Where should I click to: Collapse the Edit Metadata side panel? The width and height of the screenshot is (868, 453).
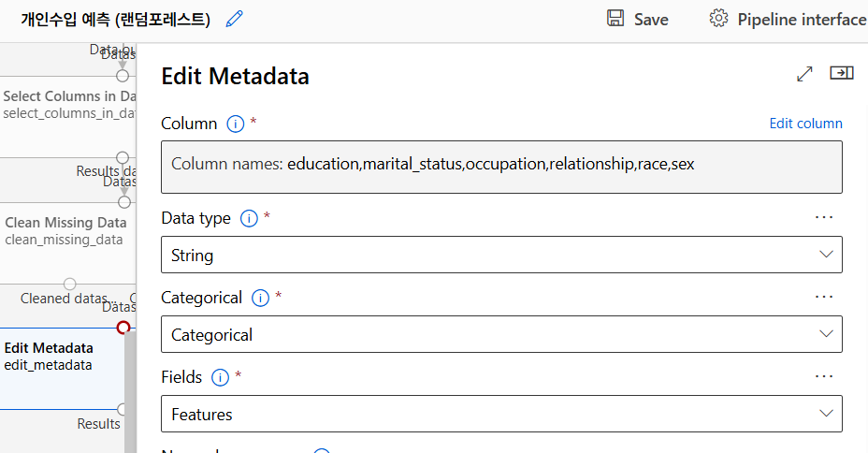point(842,73)
